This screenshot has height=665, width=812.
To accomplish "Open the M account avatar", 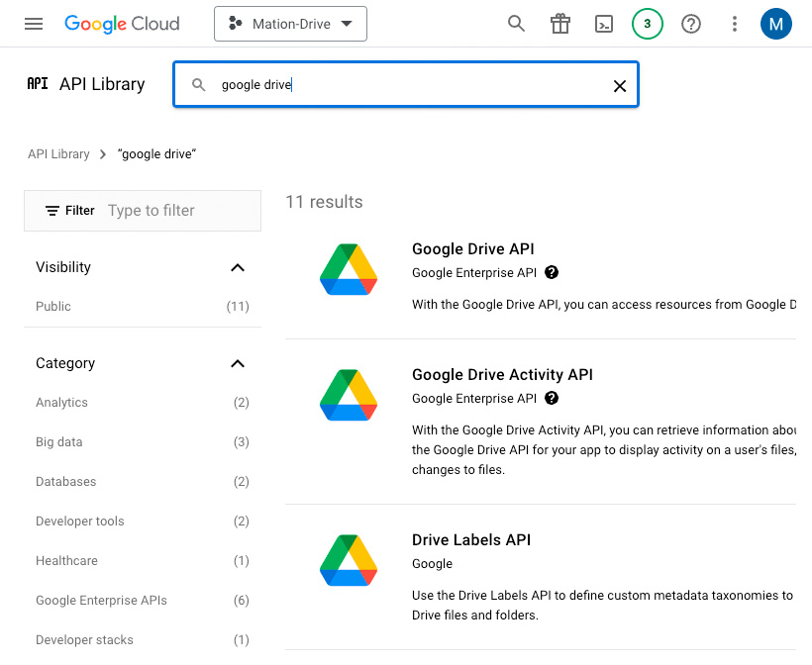I will [x=775, y=24].
